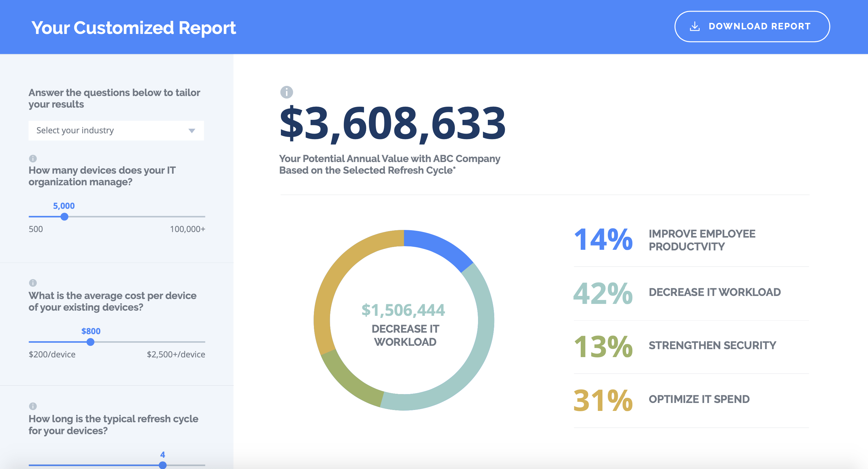Click the refresh cycle slider handle at 4

point(162,465)
